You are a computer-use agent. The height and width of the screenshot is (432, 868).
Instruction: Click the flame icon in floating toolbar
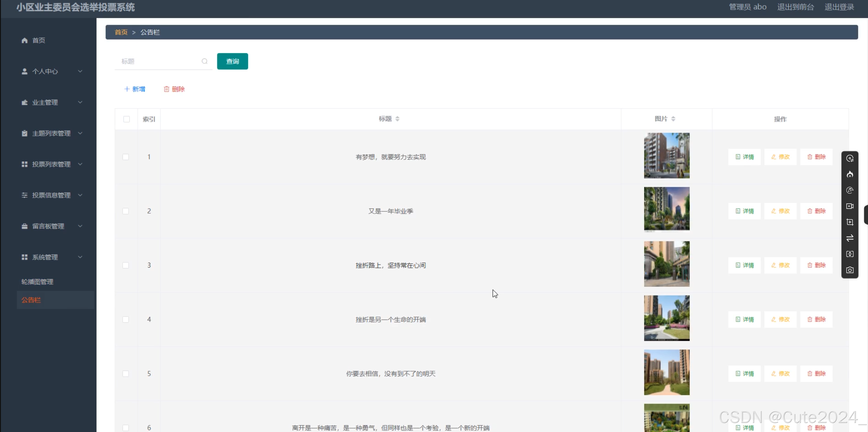850,175
